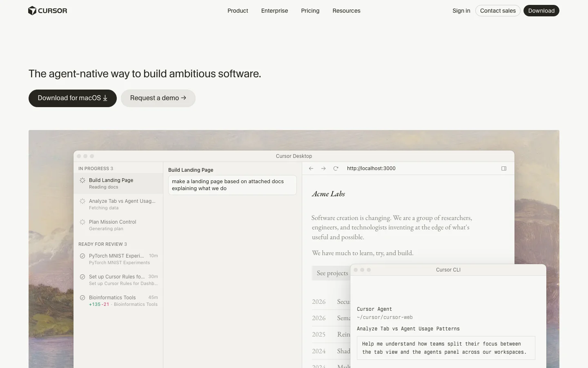
Task: Open the Enterprise menu
Action: (x=274, y=11)
